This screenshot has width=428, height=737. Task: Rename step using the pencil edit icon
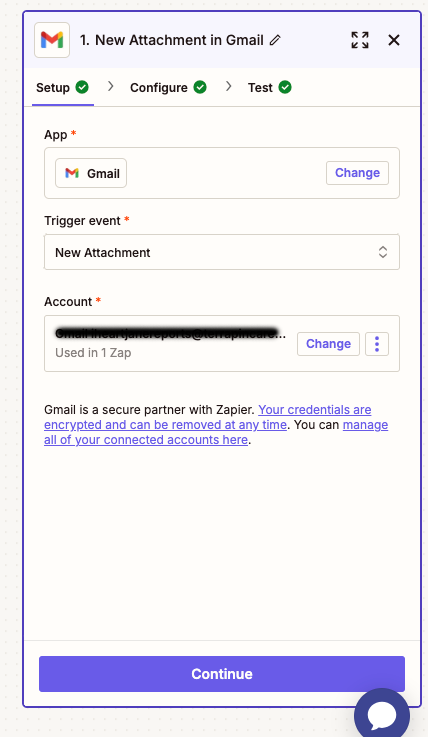(x=275, y=40)
